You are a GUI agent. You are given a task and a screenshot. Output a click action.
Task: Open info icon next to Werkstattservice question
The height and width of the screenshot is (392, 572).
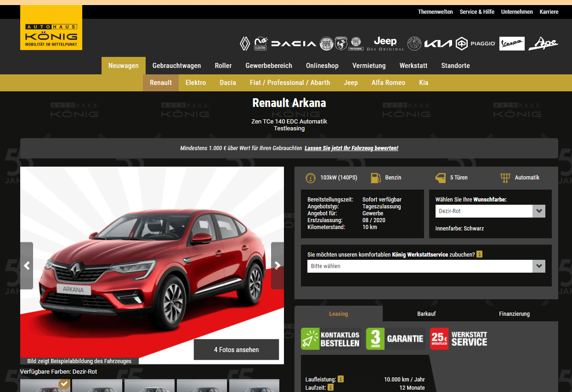[x=480, y=254]
